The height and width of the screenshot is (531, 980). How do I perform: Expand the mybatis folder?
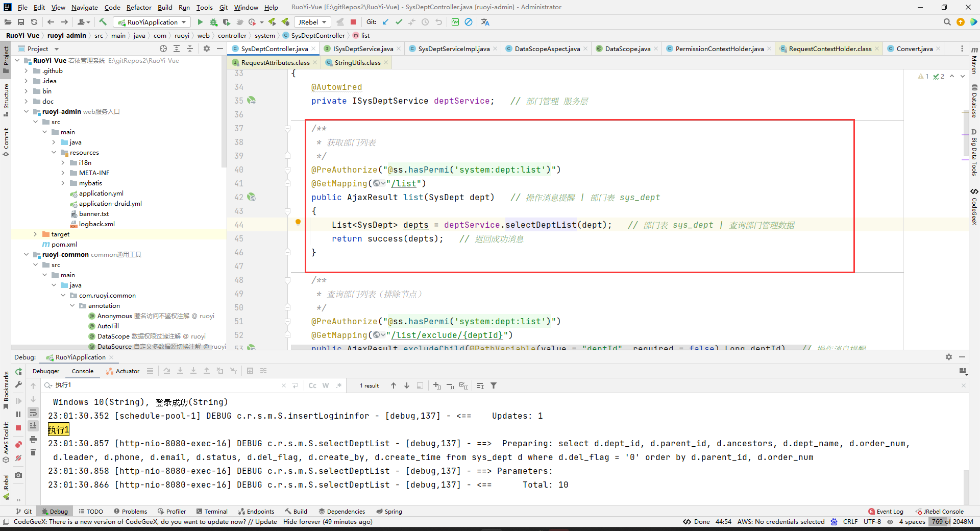tap(63, 183)
